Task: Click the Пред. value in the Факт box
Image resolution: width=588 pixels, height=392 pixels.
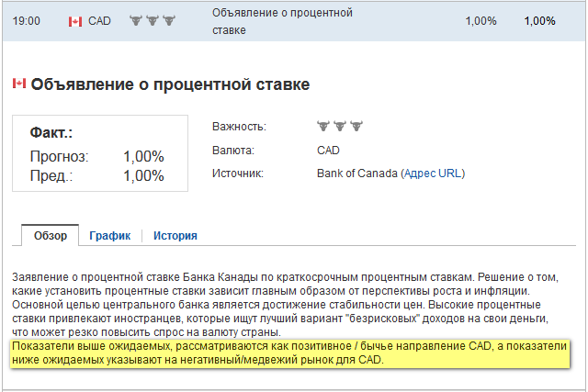Action: tap(143, 175)
